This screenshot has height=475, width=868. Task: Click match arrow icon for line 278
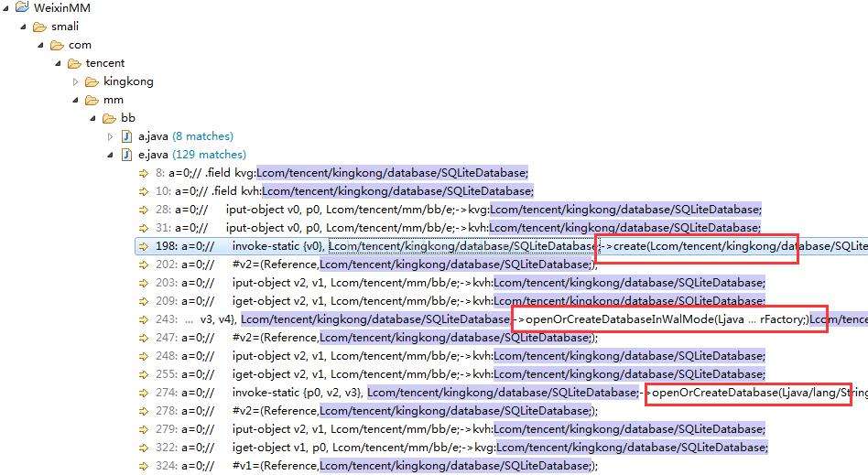click(x=144, y=411)
